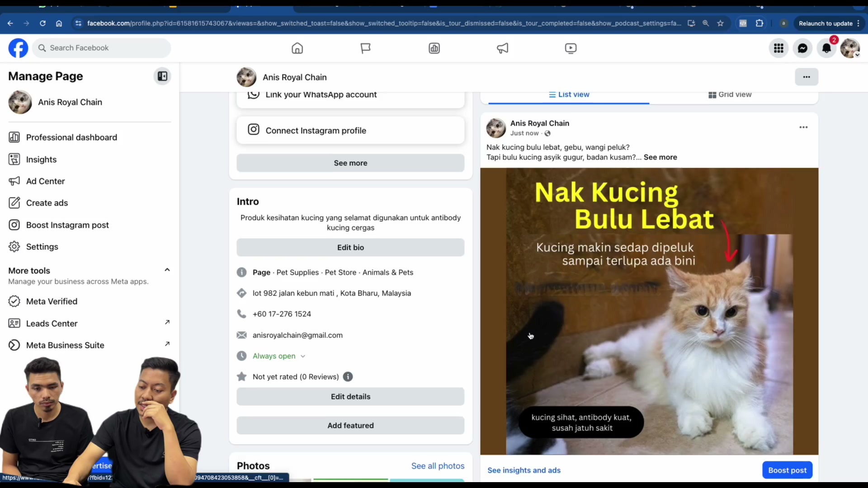Screen dimensions: 868x488
Task: Click the Boost post button
Action: (x=787, y=470)
